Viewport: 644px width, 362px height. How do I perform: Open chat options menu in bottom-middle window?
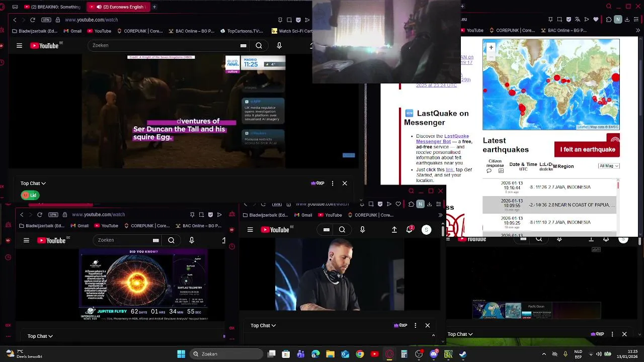415,325
